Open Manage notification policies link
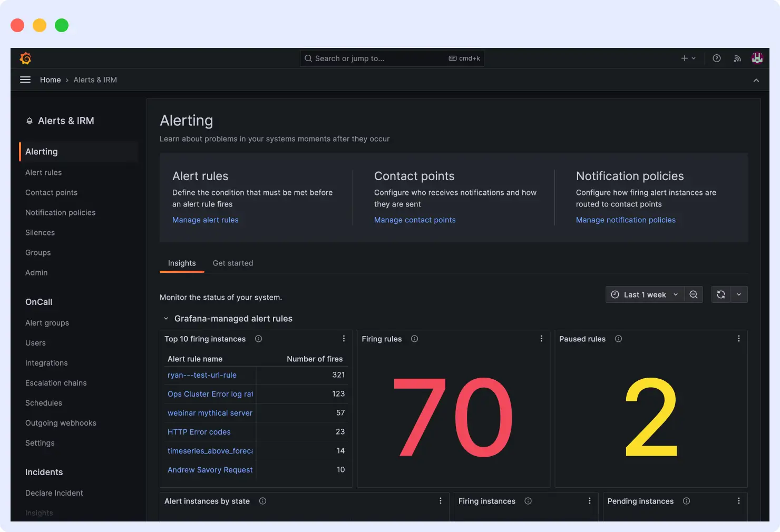 pyautogui.click(x=626, y=220)
